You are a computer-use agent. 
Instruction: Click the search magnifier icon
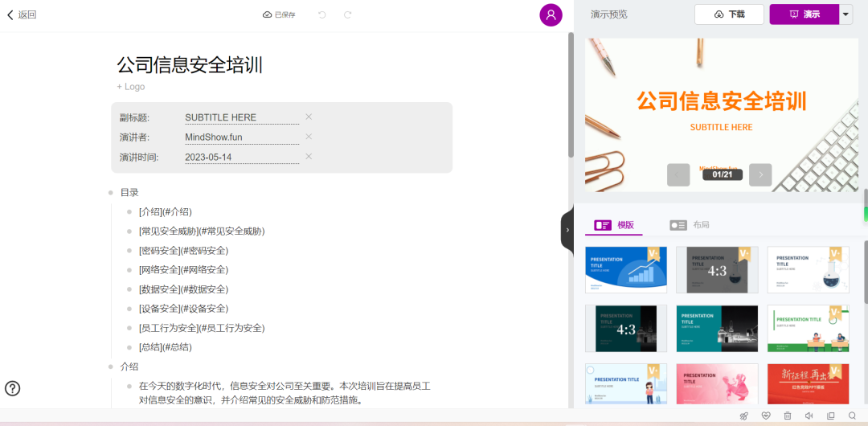pos(852,416)
